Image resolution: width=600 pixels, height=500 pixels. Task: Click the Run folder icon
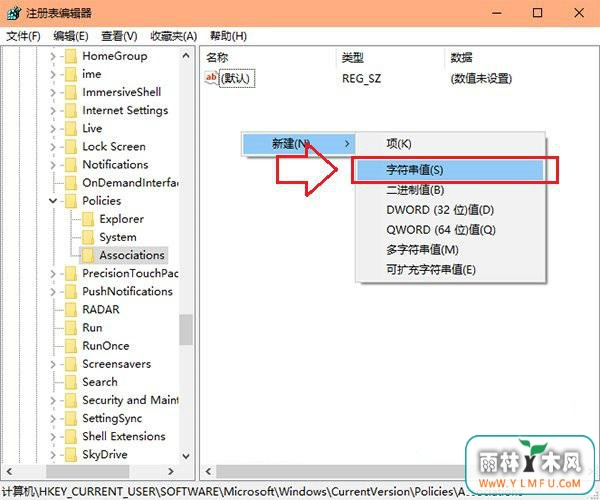pos(71,328)
